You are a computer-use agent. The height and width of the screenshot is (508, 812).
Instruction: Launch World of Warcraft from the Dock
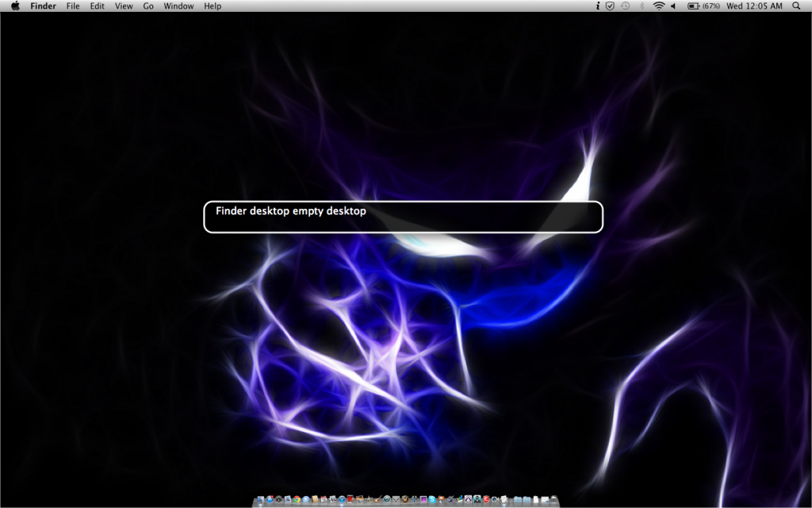point(405,500)
